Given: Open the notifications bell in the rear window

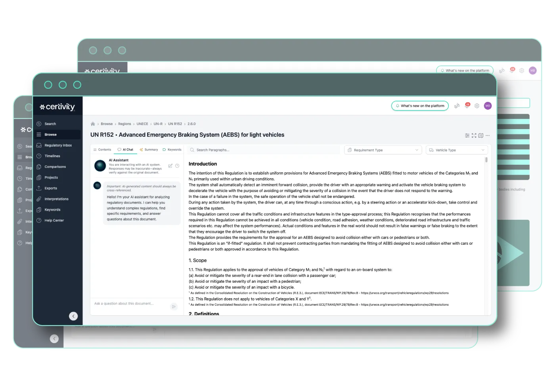Looking at the screenshot, I should click(512, 70).
